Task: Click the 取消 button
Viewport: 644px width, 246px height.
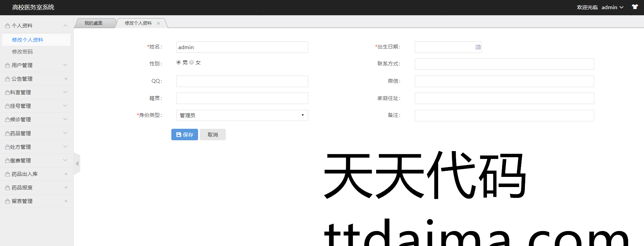Action: click(213, 135)
